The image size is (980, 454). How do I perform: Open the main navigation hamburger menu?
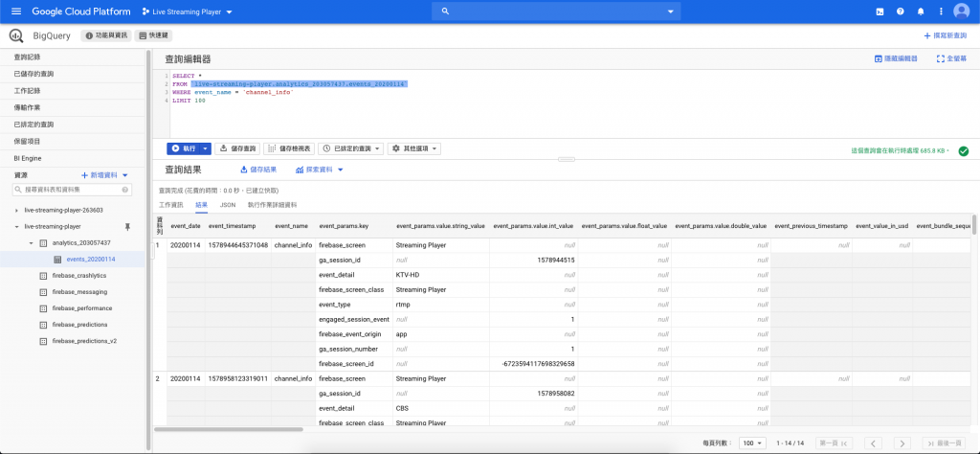[16, 11]
